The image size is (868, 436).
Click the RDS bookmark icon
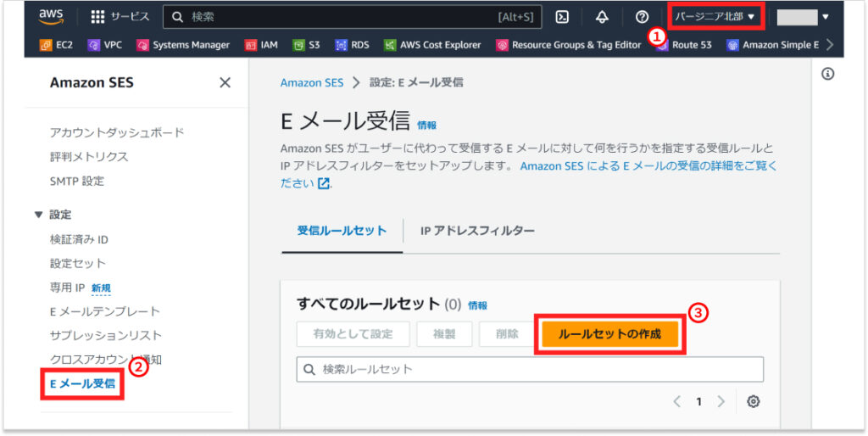(x=342, y=45)
